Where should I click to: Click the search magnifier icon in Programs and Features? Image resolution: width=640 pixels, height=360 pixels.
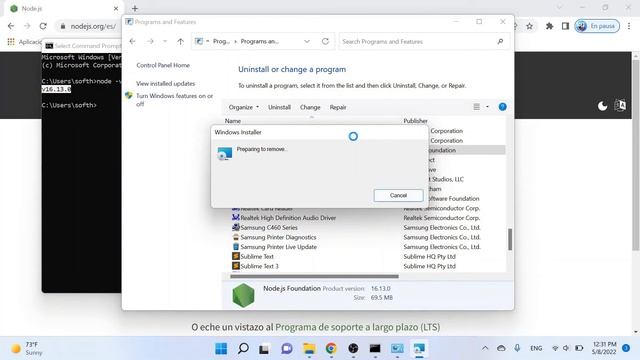pos(500,42)
